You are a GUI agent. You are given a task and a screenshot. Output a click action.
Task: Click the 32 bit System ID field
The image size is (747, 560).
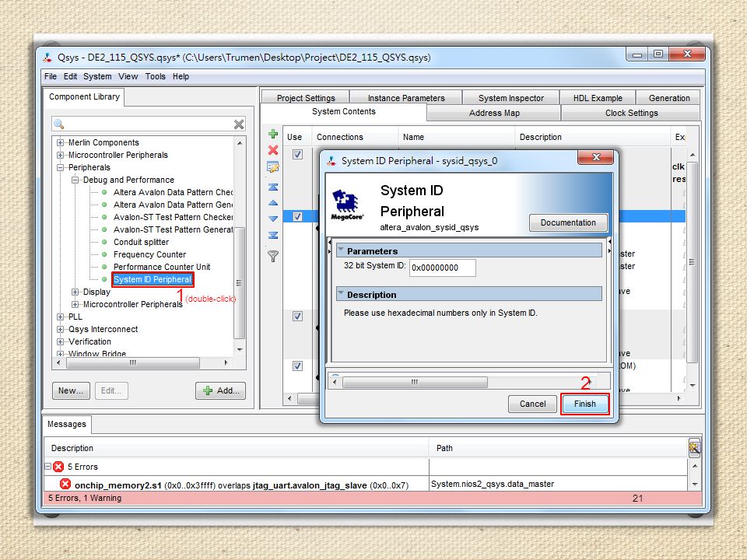coord(442,268)
